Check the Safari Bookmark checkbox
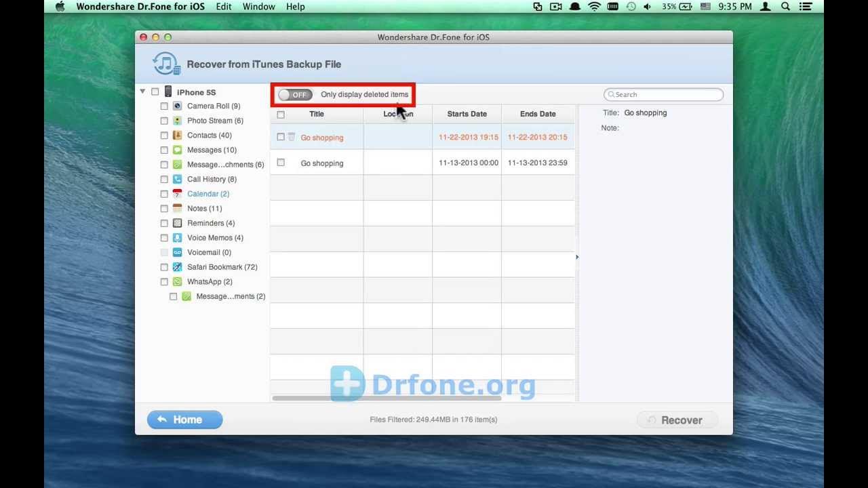The height and width of the screenshot is (488, 868). click(x=164, y=267)
